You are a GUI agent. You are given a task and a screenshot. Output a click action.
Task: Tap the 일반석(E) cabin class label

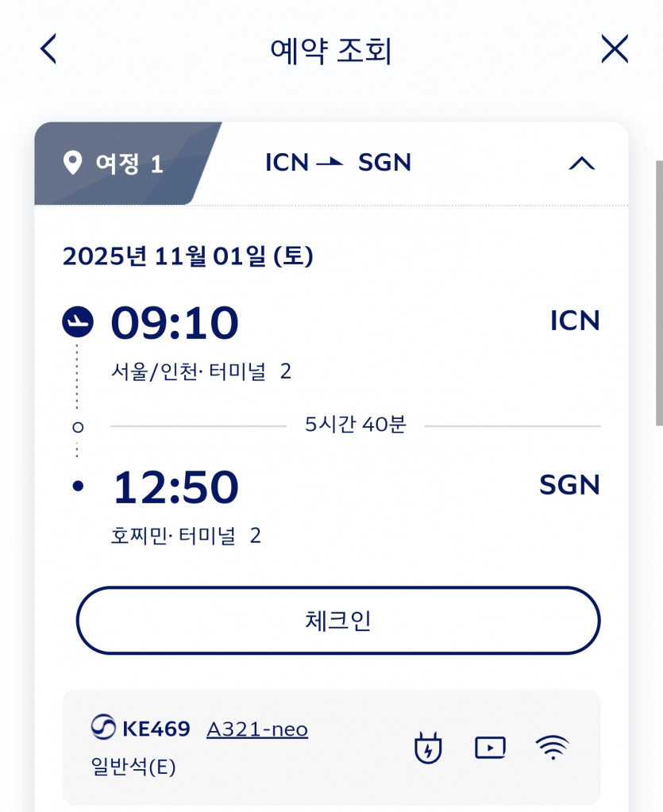[x=133, y=768]
